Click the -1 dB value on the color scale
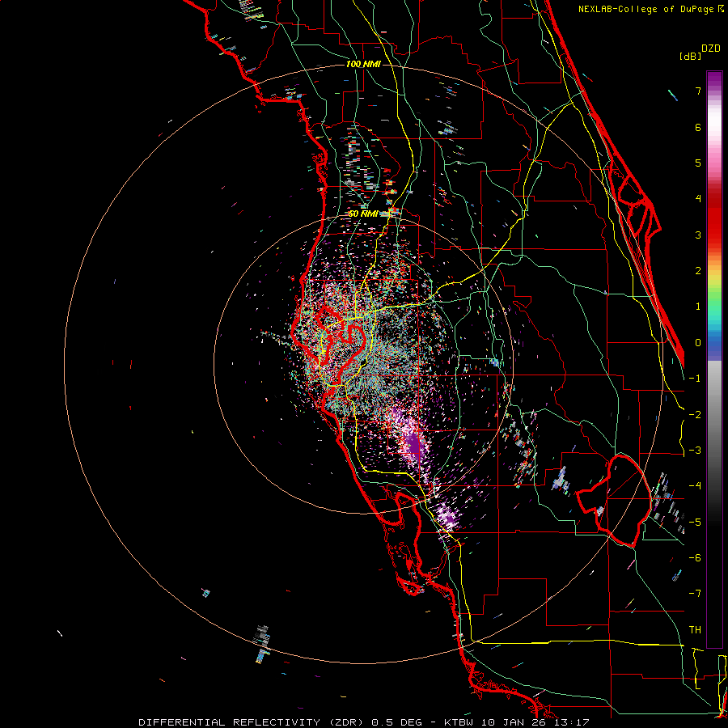 pos(695,379)
